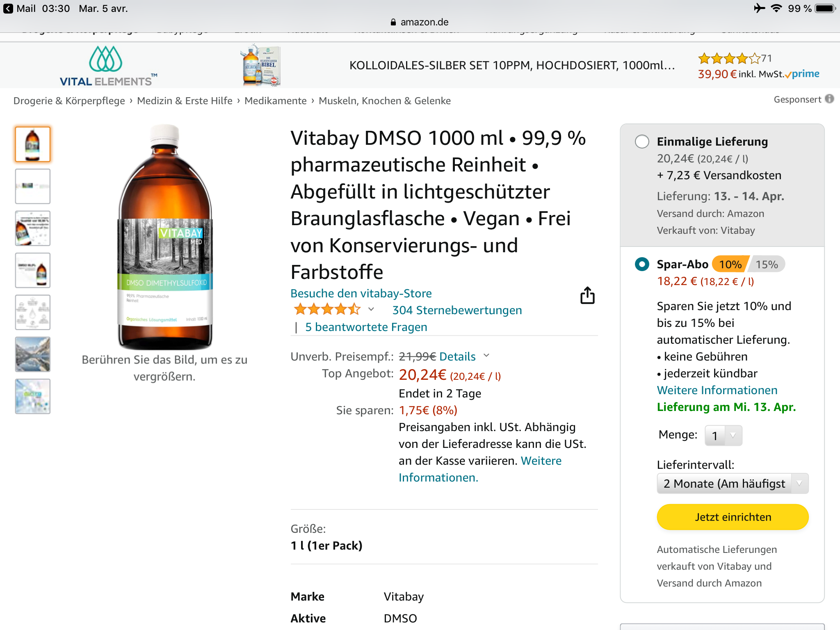The image size is (840, 630).
Task: Click the product star rating icons
Action: [327, 309]
